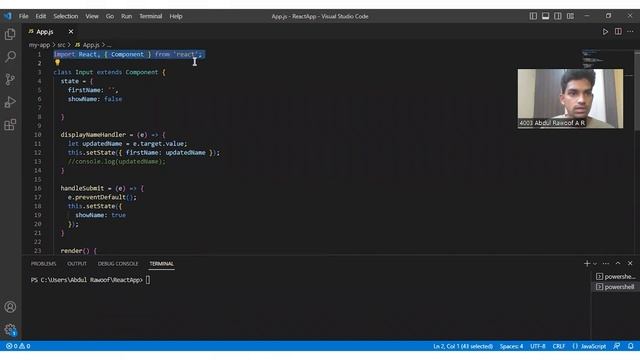Open the View menu

coord(92,16)
